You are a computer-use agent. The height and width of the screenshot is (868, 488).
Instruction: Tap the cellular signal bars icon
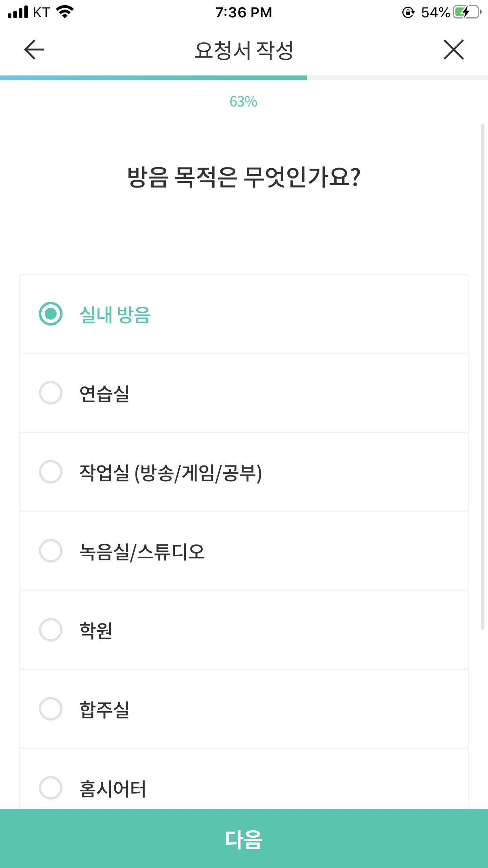(x=18, y=12)
